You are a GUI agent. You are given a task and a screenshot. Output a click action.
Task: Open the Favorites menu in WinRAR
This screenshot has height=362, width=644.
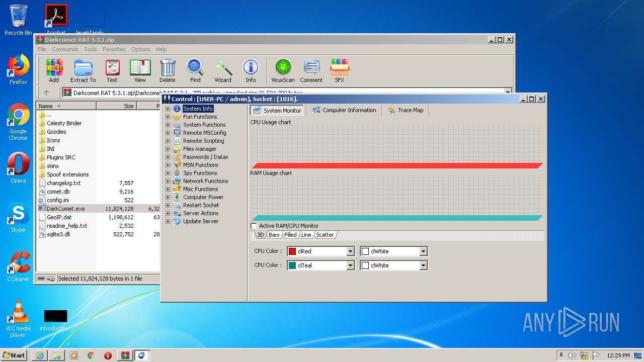[x=114, y=49]
